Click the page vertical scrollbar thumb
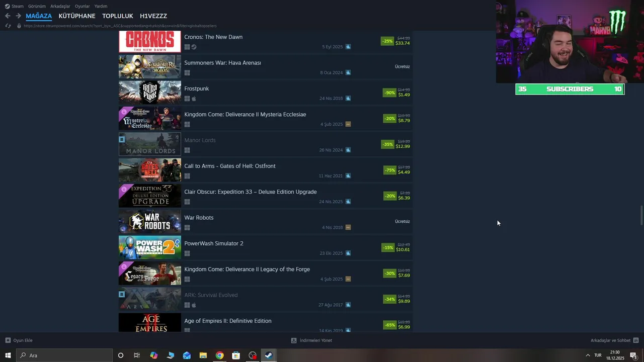The width and height of the screenshot is (644, 362). (x=641, y=216)
